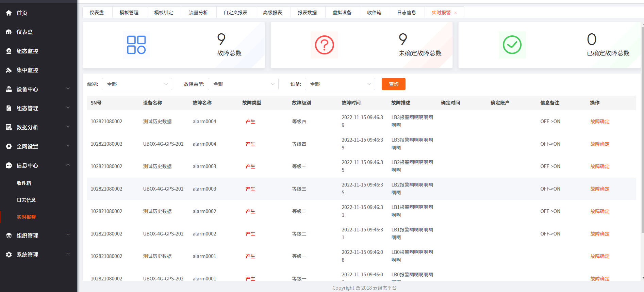Click 故障确定 for 测试历史数据 alarm0004 row
644x292 pixels.
600,121
